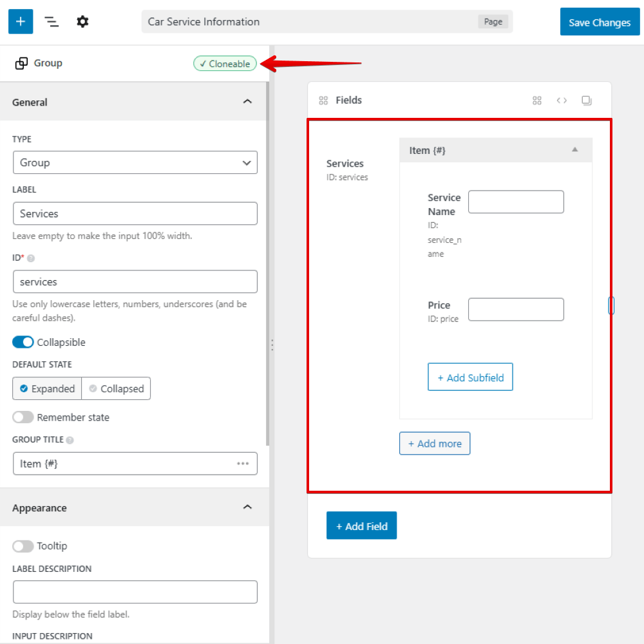Viewport: 644px width, 644px height.
Task: Click the duplicate icon in Fields panel header
Action: tap(586, 100)
